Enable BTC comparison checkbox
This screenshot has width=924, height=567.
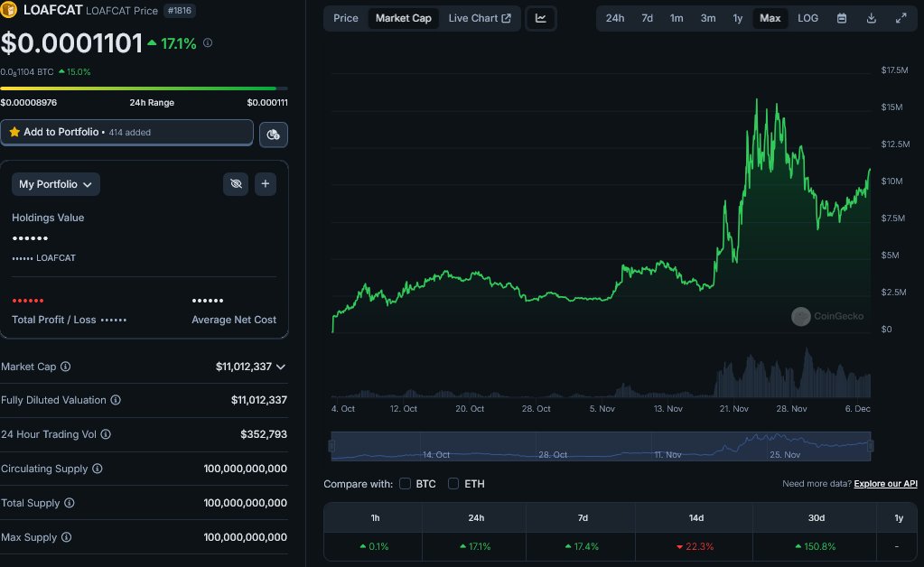(x=405, y=484)
